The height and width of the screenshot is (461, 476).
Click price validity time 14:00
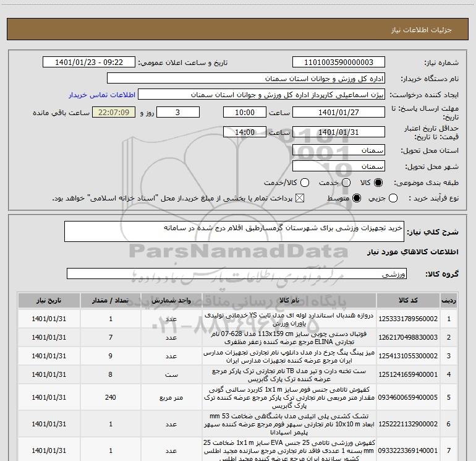tap(245, 132)
